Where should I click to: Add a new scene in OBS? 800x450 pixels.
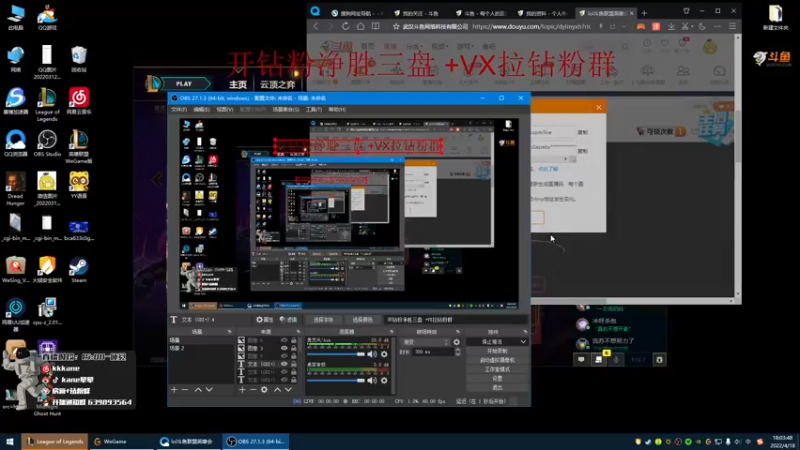(x=174, y=390)
